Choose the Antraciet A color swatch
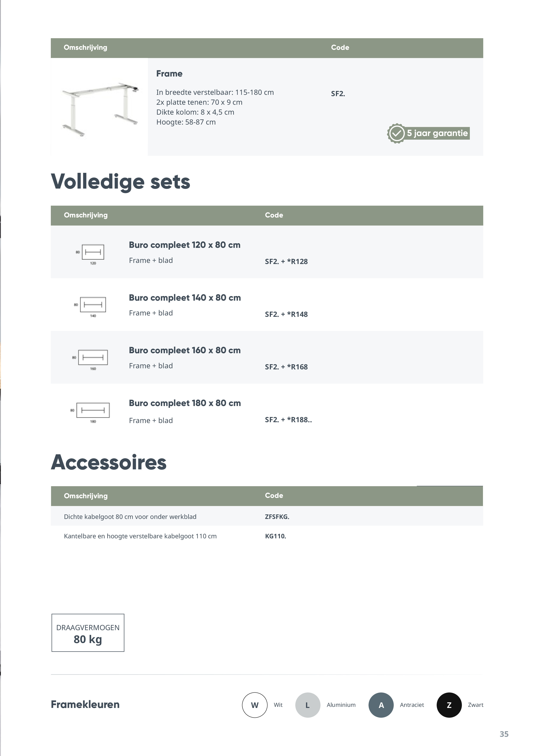The width and height of the screenshot is (534, 756). [x=381, y=705]
